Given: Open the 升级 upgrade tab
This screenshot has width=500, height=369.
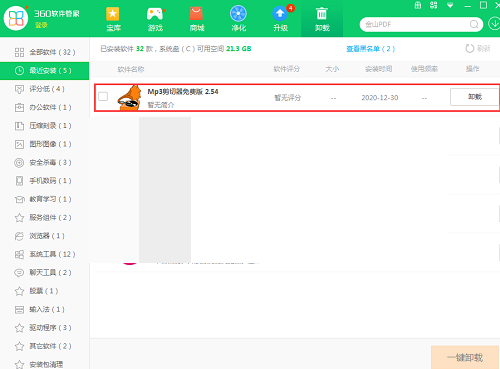Looking at the screenshot, I should (x=280, y=19).
